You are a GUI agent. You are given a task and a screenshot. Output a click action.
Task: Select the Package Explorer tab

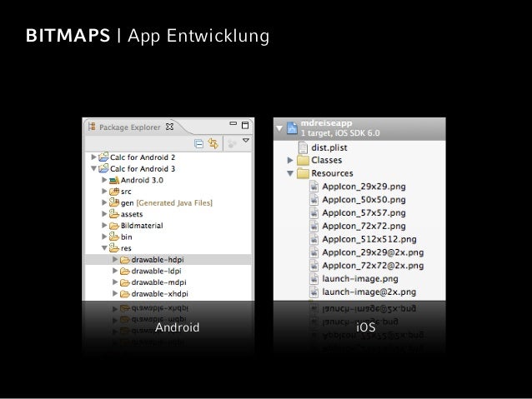coord(129,127)
